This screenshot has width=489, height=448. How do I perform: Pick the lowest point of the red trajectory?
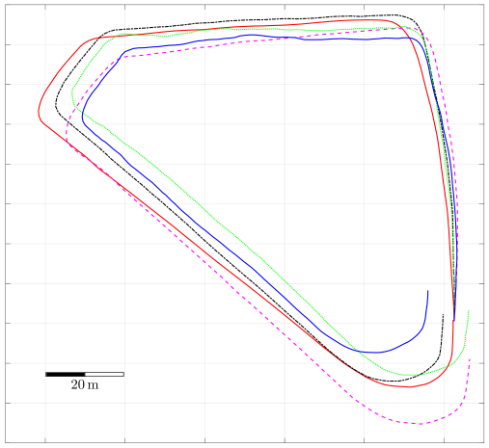tap(410, 387)
